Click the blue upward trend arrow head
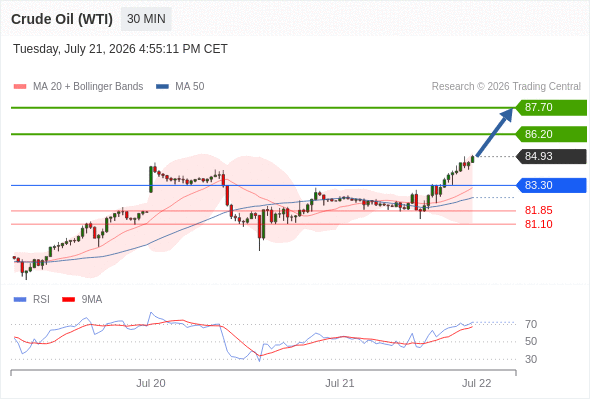The image size is (590, 400). coord(507,115)
